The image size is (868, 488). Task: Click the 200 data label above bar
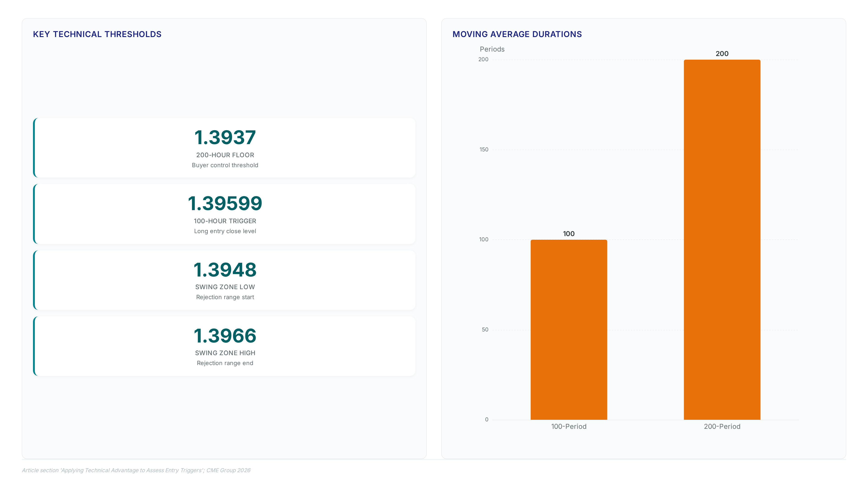point(722,54)
